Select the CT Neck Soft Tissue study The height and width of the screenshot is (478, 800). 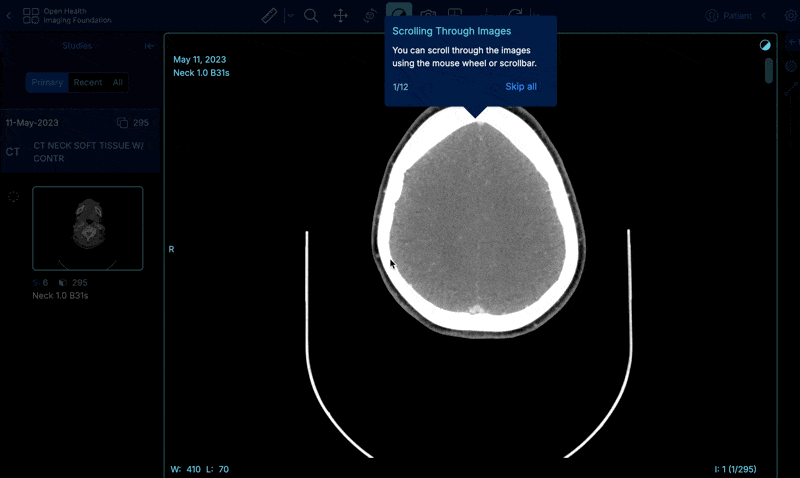80,151
